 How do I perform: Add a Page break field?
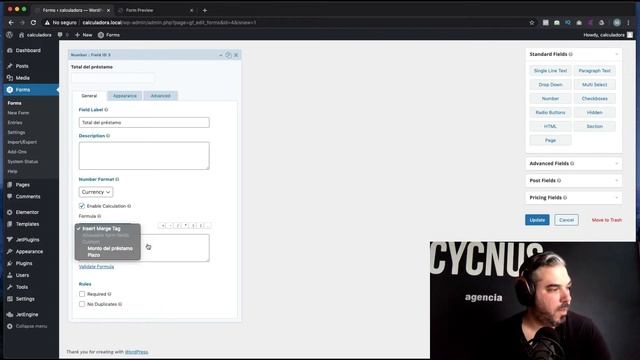coord(550,140)
